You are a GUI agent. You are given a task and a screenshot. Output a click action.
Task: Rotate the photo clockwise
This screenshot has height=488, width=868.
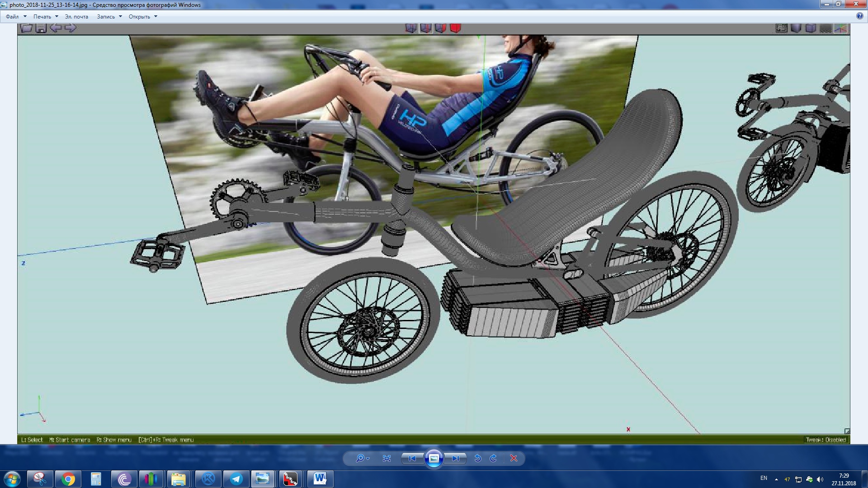point(493,458)
